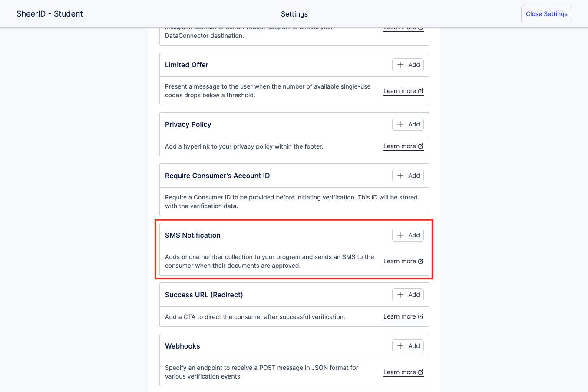
Task: Add the Limited Offer setting
Action: (408, 65)
